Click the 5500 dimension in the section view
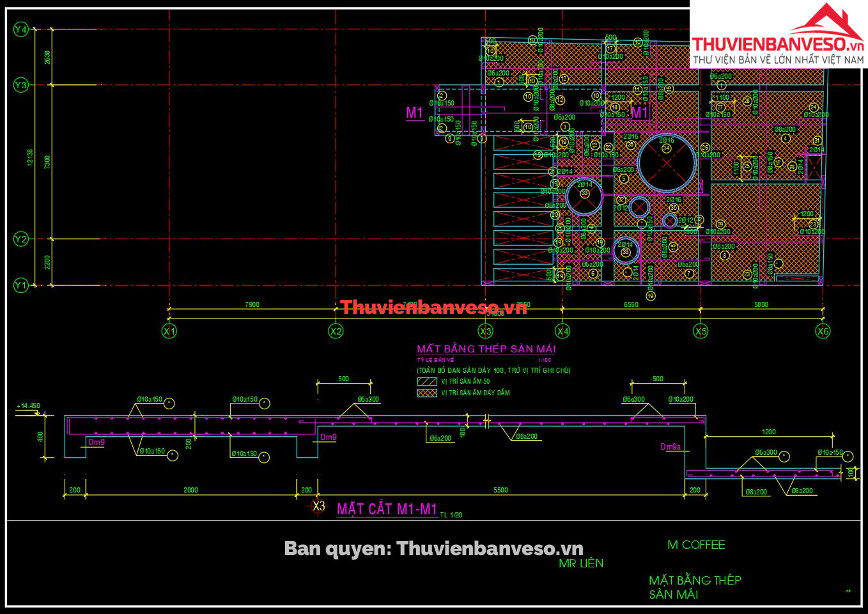Image resolution: width=868 pixels, height=614 pixels. 500,490
